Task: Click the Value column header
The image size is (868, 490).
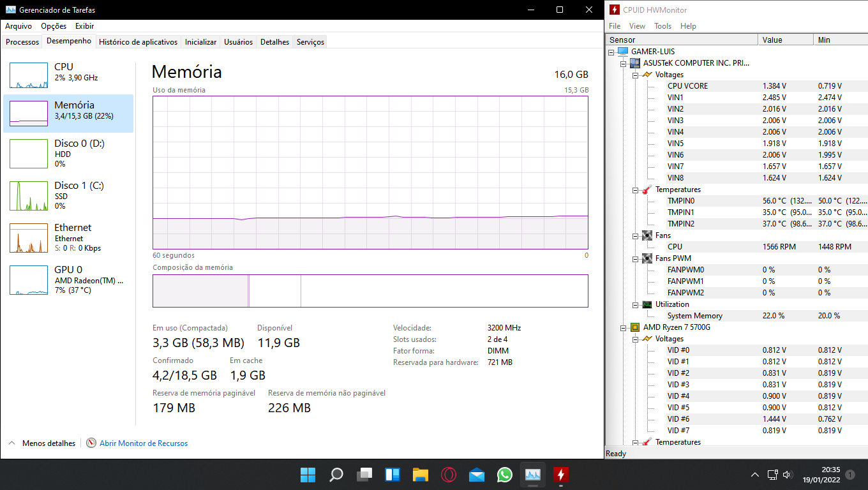Action: (786, 40)
